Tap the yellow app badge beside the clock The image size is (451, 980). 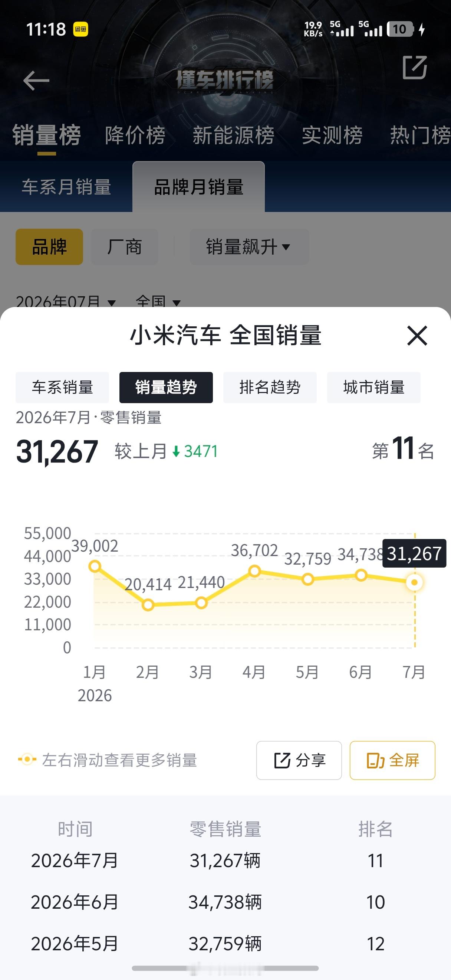[x=80, y=29]
